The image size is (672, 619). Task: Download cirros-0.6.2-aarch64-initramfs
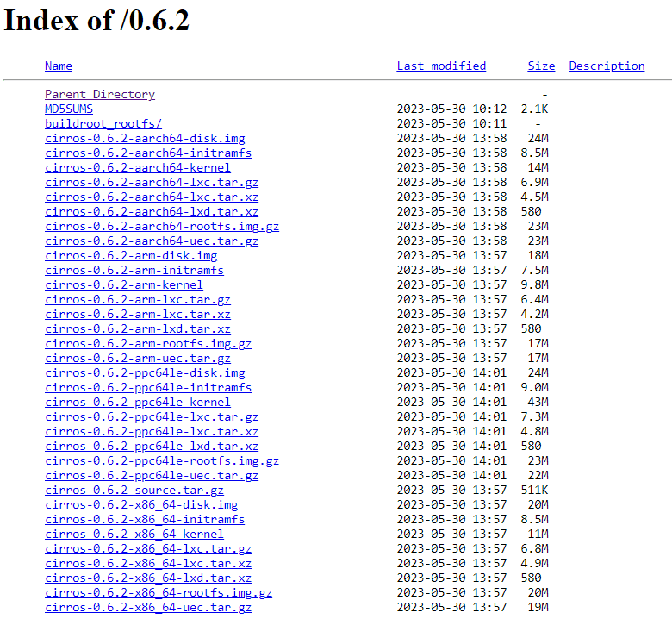[x=148, y=153]
